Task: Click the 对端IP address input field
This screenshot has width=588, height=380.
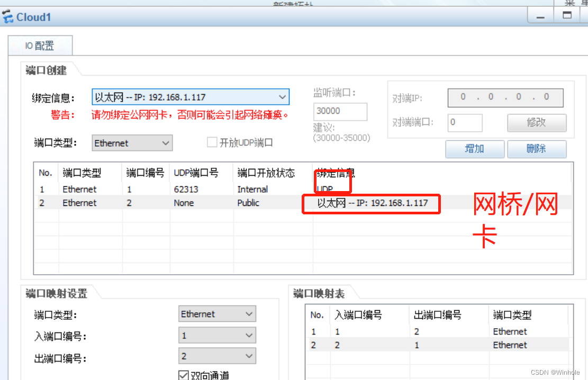Action: 505,97
